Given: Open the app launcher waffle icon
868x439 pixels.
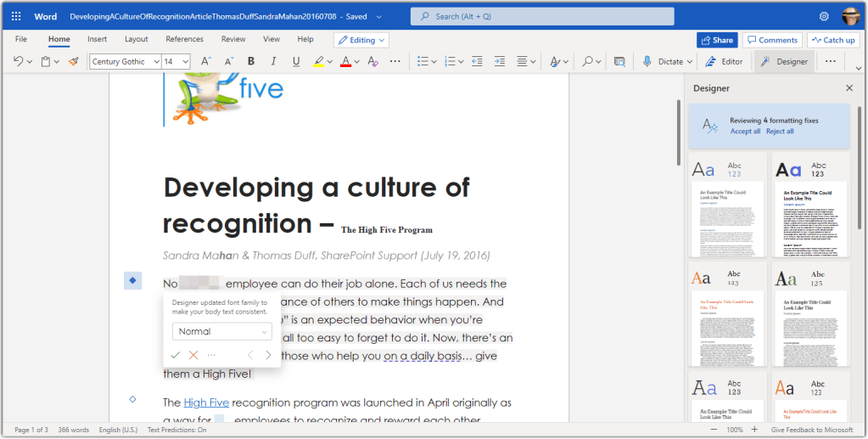Looking at the screenshot, I should [x=16, y=16].
